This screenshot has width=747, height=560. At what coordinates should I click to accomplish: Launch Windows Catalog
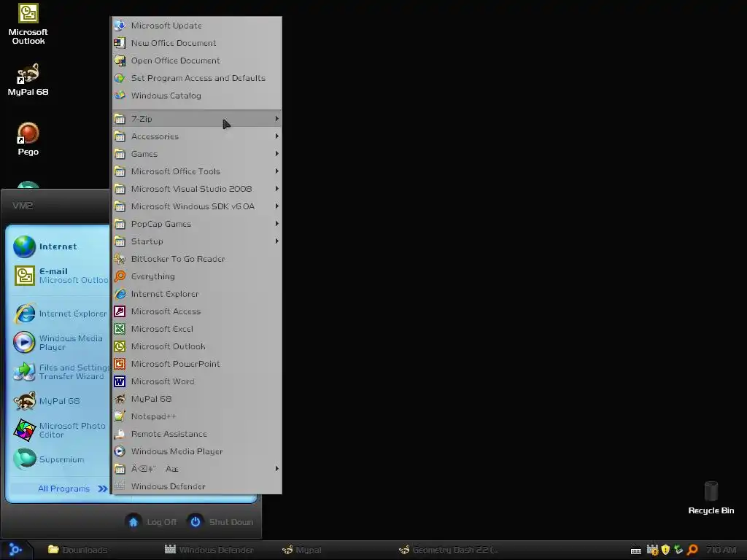[197, 96]
